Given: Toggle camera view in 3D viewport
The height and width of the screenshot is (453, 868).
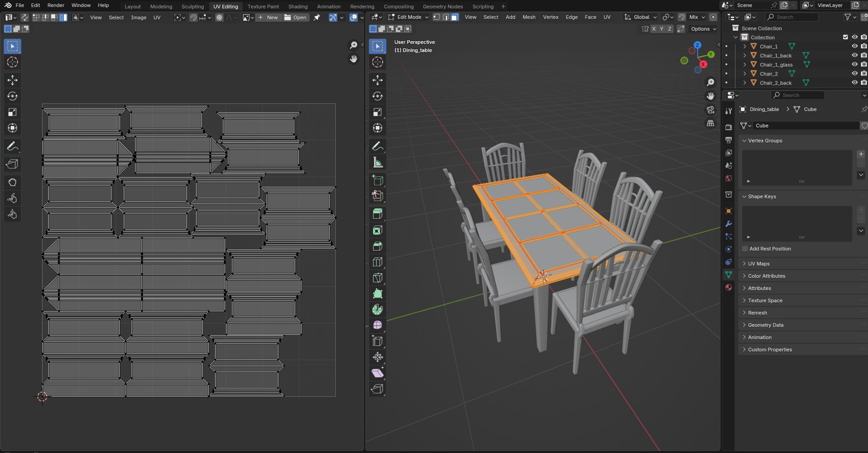Looking at the screenshot, I should pos(711,110).
